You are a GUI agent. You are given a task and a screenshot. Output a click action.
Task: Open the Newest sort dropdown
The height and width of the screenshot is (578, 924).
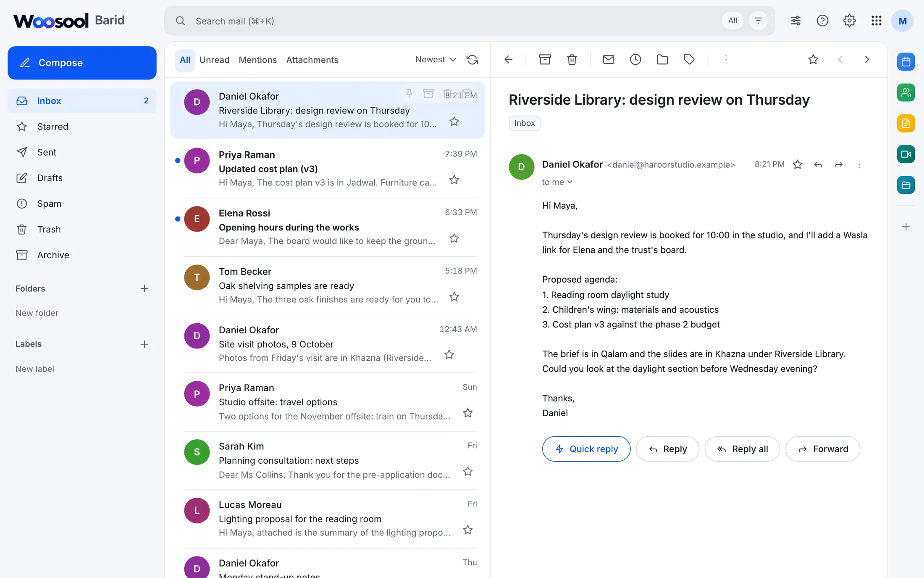(436, 60)
